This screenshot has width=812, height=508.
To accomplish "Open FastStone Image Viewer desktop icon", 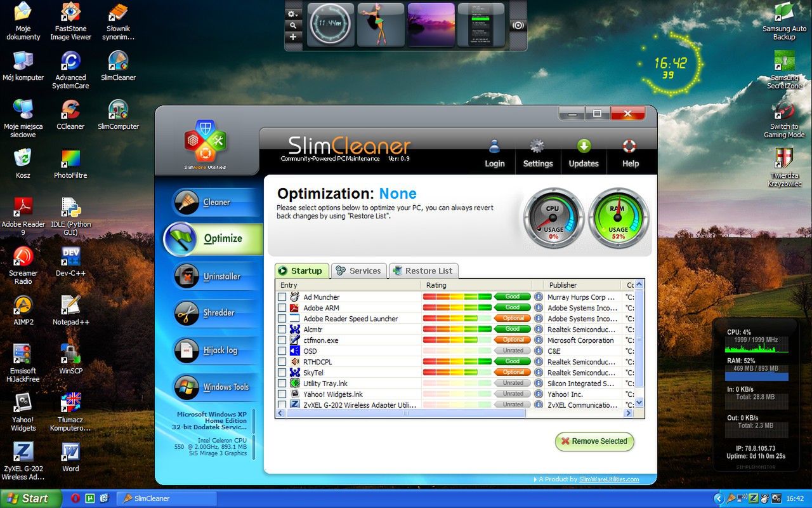I will pyautogui.click(x=70, y=21).
